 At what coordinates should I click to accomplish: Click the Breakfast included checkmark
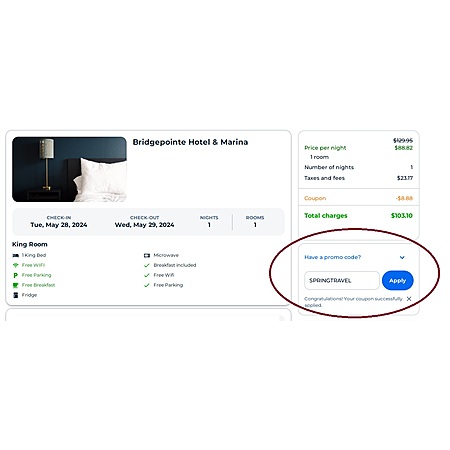click(x=147, y=265)
